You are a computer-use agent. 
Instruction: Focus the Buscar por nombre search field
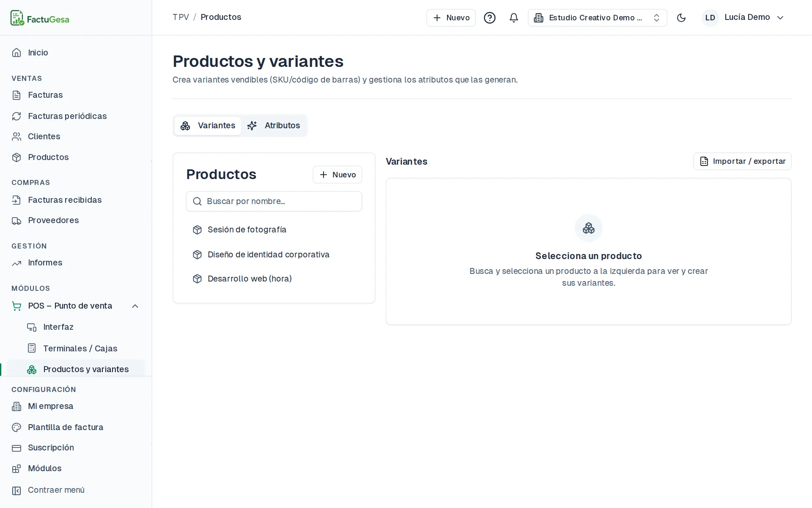[x=274, y=201]
